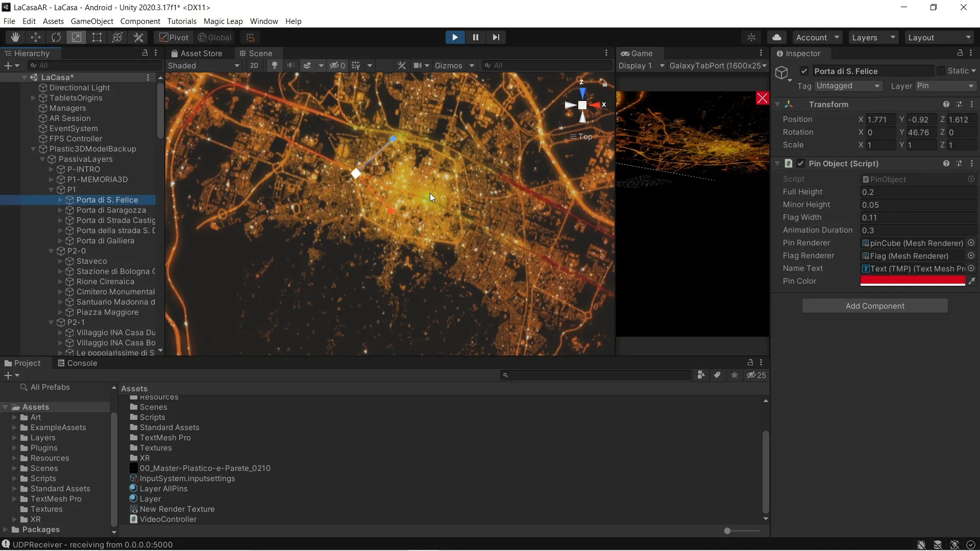Open the custom editor tools wrench icon

pos(138,37)
